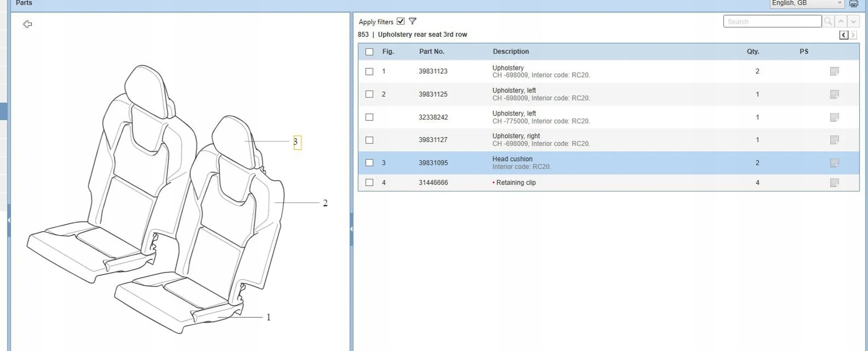Screen dimensions: 868x351
Task: Click the back arrow icon above diagram
Action: click(x=27, y=24)
